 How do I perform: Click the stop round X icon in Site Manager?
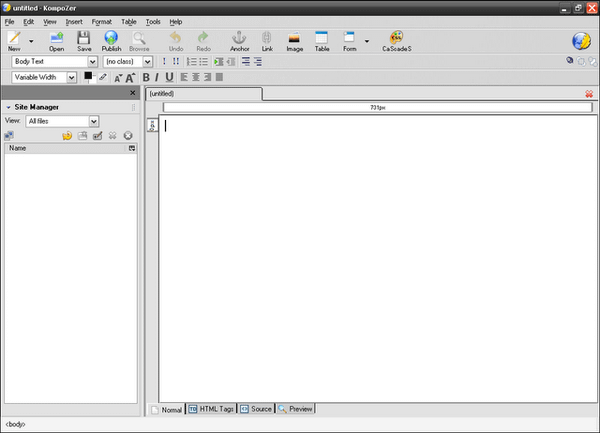[x=128, y=135]
